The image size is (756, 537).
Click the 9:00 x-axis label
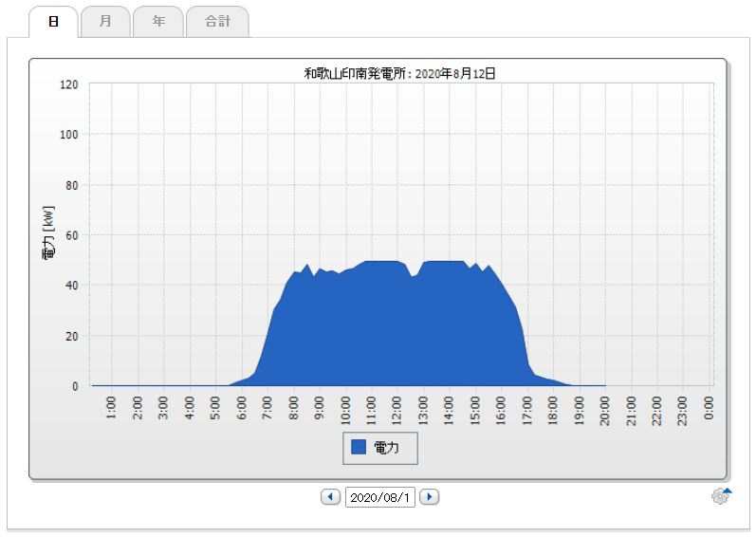[319, 408]
